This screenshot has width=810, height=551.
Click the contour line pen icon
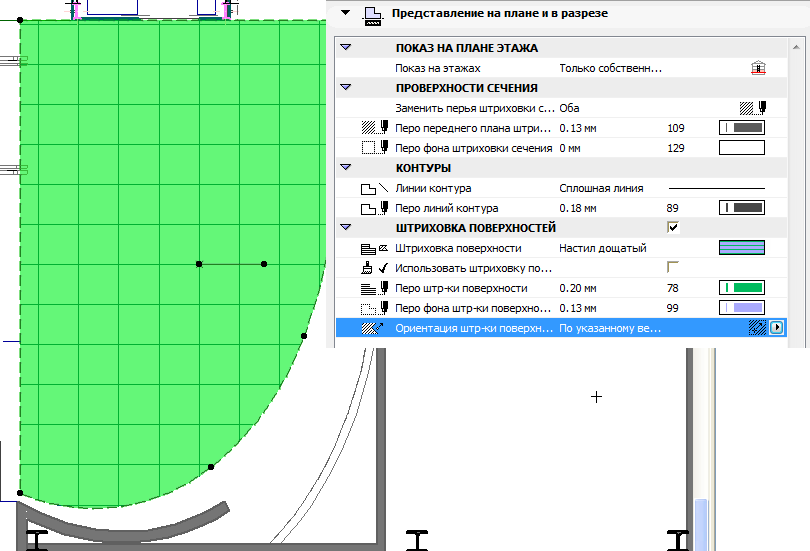pyautogui.click(x=375, y=208)
